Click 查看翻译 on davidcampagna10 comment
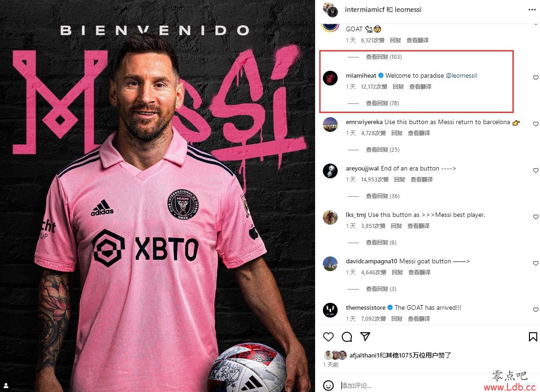The height and width of the screenshot is (392, 540). click(419, 272)
